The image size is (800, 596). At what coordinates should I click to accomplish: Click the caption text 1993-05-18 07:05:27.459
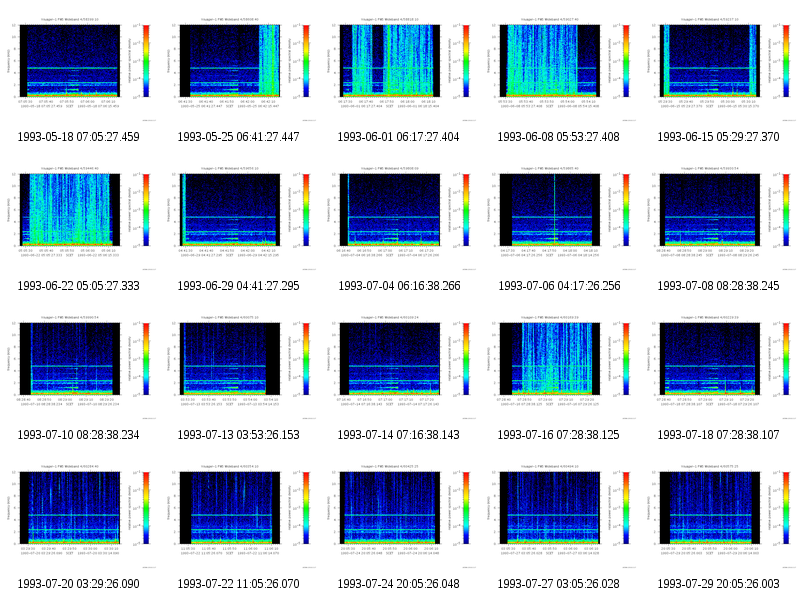coord(79,137)
